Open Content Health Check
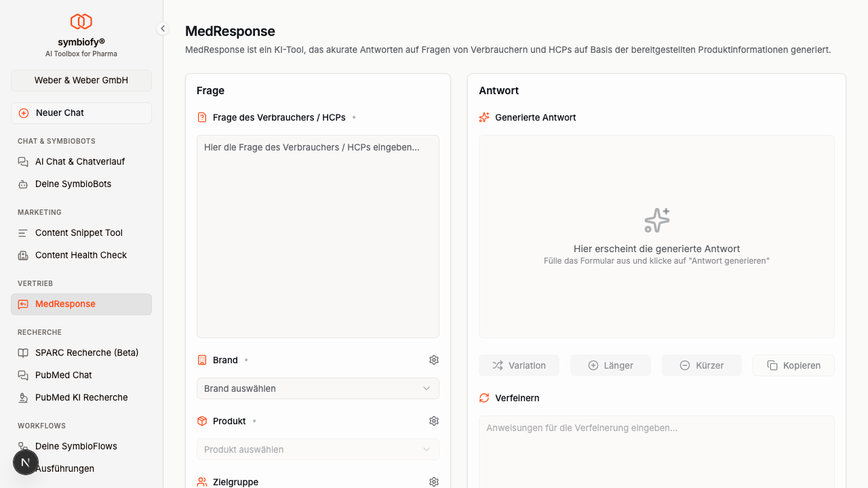 click(81, 256)
